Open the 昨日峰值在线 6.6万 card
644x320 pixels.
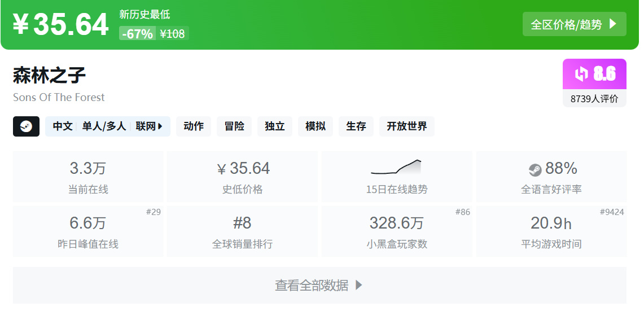click(x=88, y=232)
